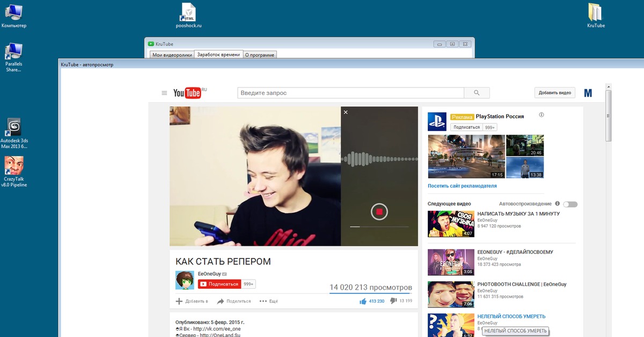This screenshot has height=337, width=644.
Task: Open the EeOneGuy channel name link
Action: point(209,274)
